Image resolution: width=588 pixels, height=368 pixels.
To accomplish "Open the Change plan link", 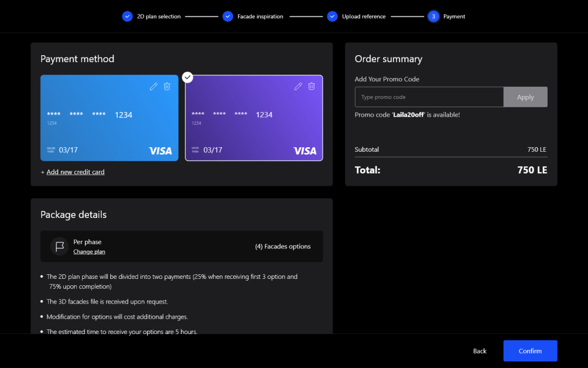I will pyautogui.click(x=89, y=252).
